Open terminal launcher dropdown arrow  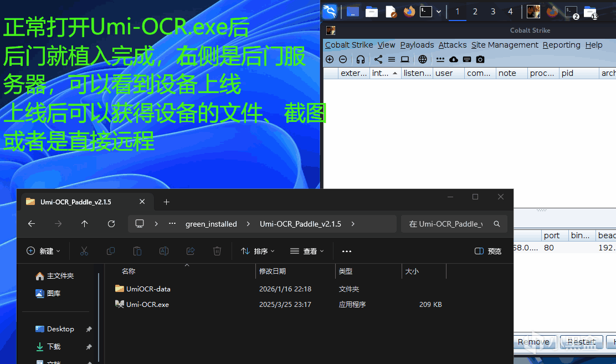438,12
